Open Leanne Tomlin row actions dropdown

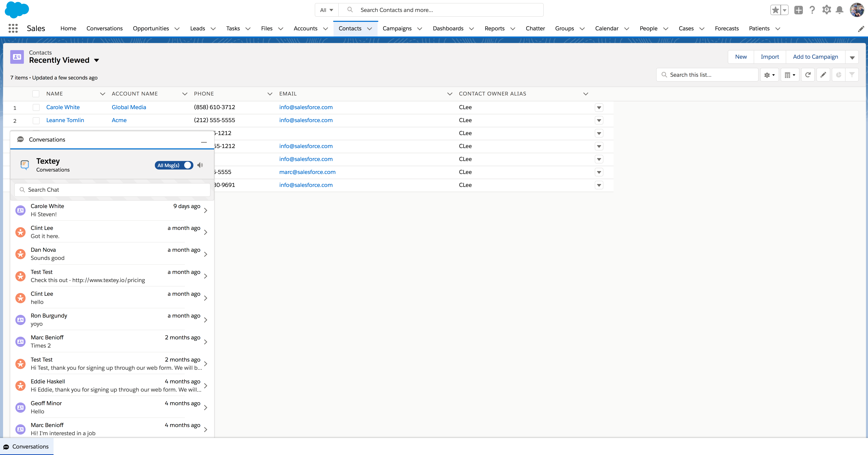click(599, 120)
